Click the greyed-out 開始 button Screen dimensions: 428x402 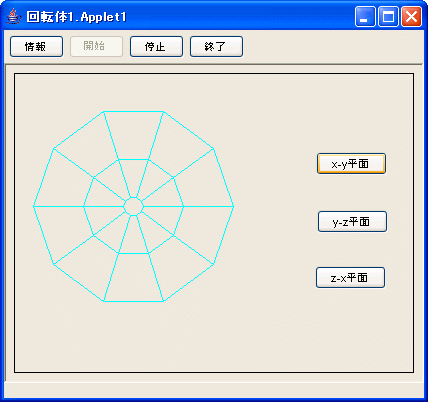[x=96, y=47]
